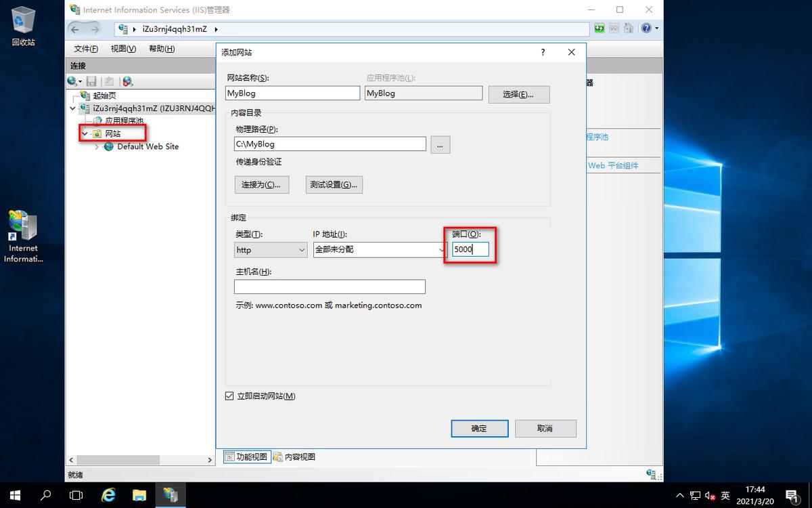The height and width of the screenshot is (508, 812).
Task: Click the home icon in IIS address bar
Action: tap(629, 28)
